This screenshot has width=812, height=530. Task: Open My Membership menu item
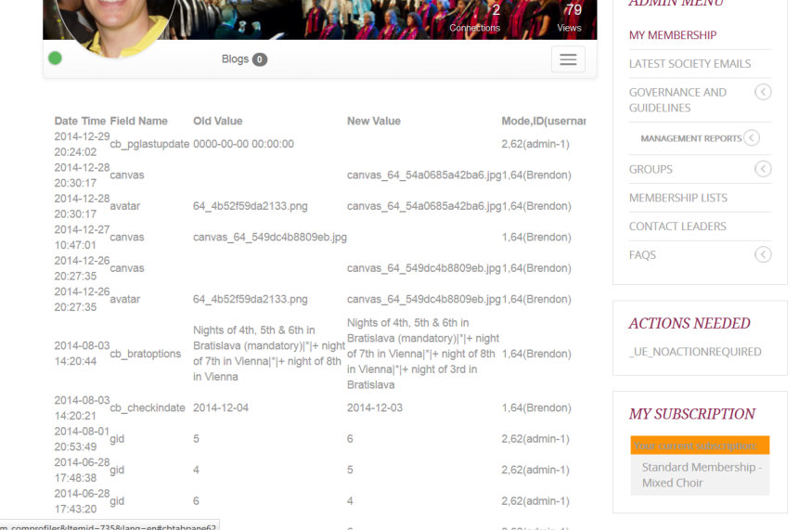[x=673, y=35]
